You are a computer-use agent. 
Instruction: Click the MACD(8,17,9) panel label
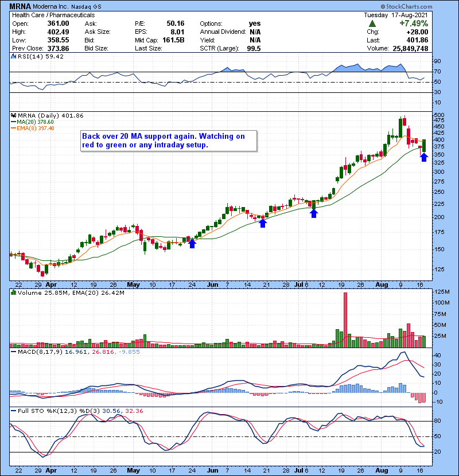[x=40, y=352]
